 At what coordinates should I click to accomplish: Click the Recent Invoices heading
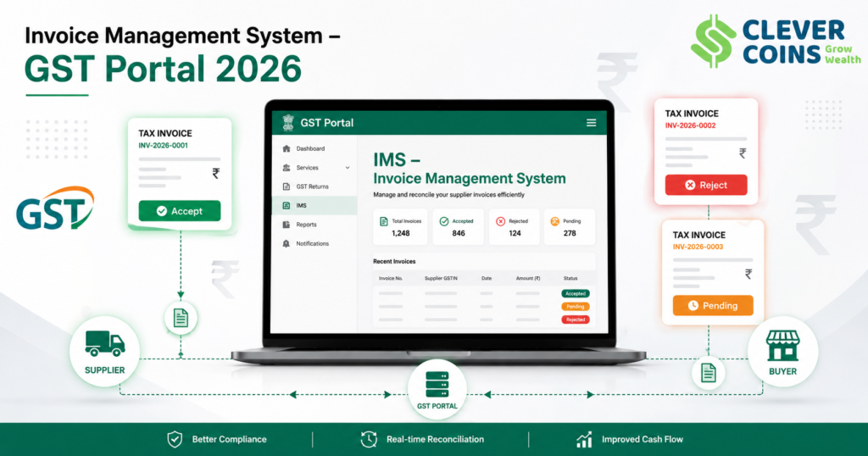(394, 261)
